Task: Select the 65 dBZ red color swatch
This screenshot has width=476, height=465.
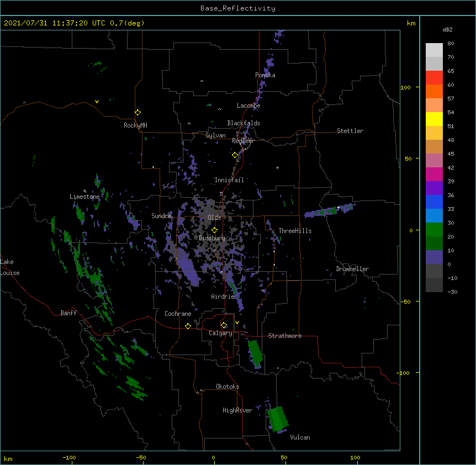Action: coord(434,78)
